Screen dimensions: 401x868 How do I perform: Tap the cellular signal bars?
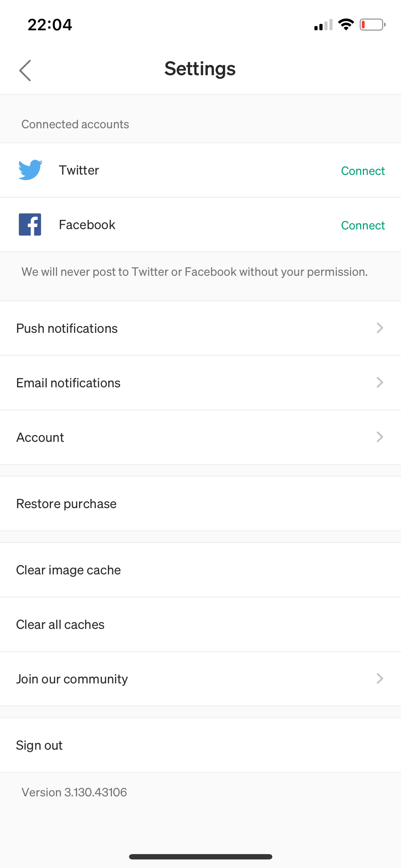click(323, 25)
